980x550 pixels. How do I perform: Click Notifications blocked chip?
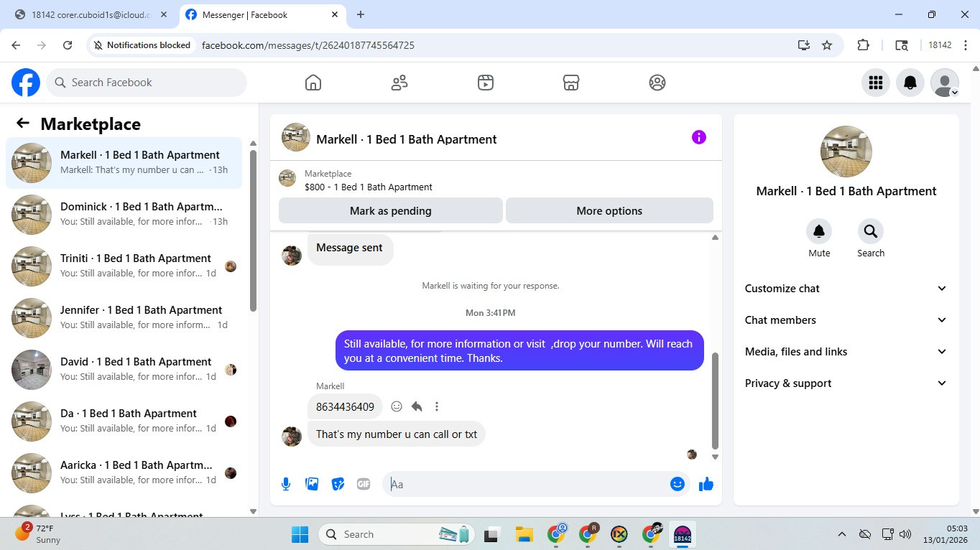click(142, 45)
